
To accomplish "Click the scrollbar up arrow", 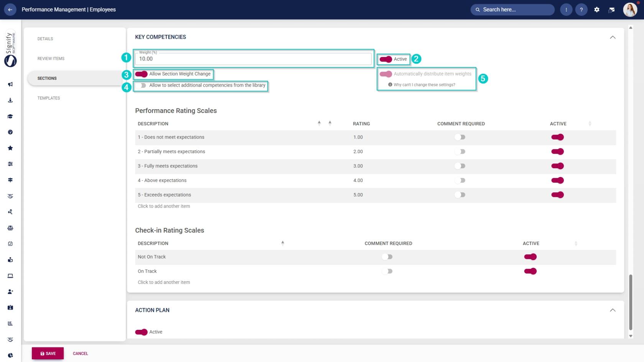I will point(631,28).
